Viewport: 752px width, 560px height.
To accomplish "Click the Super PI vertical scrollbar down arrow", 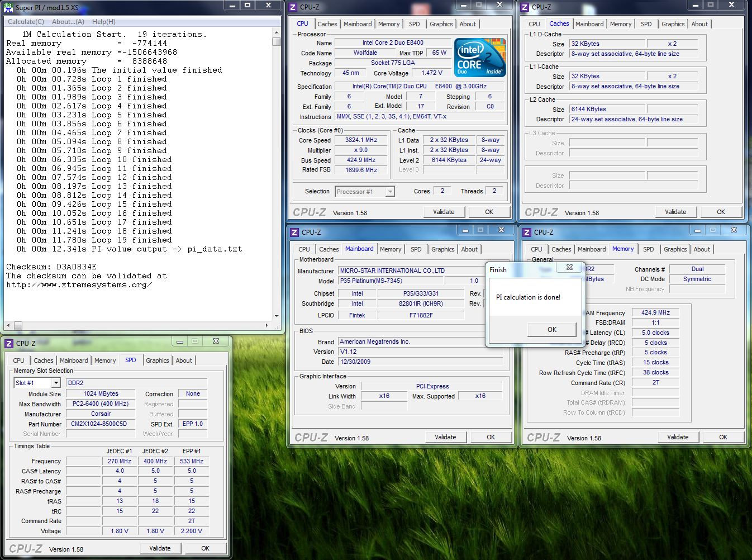I will [277, 316].
